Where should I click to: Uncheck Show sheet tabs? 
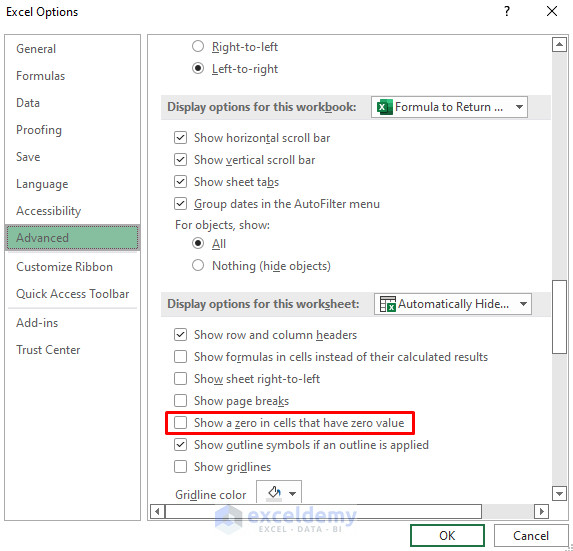(x=181, y=182)
